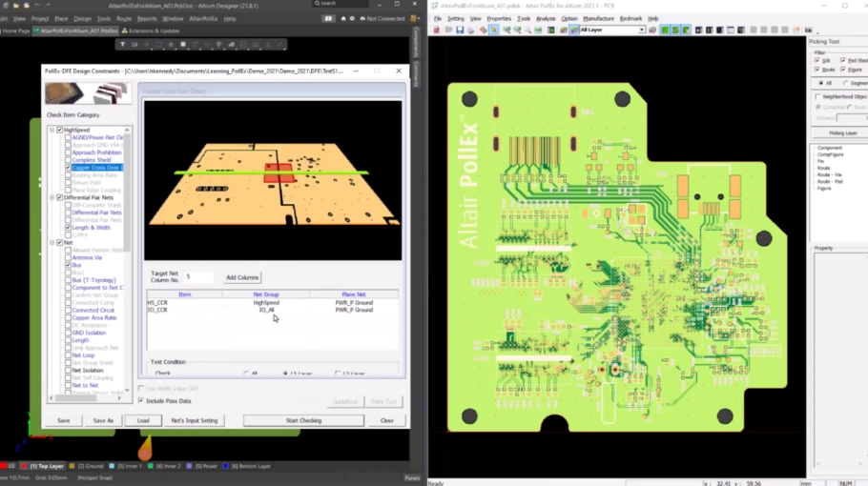Screen dimensions: 868x486
Task: Click the Save icon in PollEx toolbar
Action: [x=460, y=30]
